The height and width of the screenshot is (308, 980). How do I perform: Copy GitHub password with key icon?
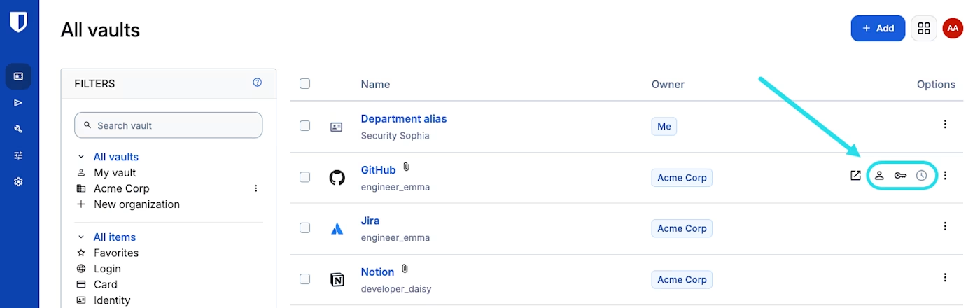(900, 176)
